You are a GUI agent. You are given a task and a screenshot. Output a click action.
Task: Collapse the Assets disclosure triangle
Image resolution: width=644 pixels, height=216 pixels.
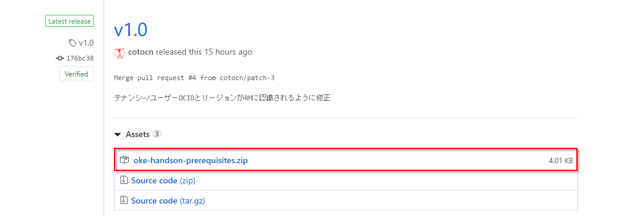(118, 135)
